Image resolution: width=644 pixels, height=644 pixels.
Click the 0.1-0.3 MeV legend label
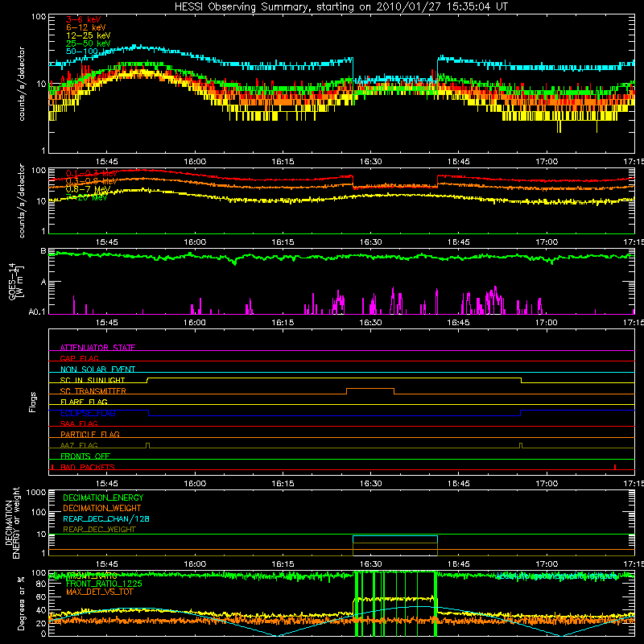pyautogui.click(x=92, y=173)
